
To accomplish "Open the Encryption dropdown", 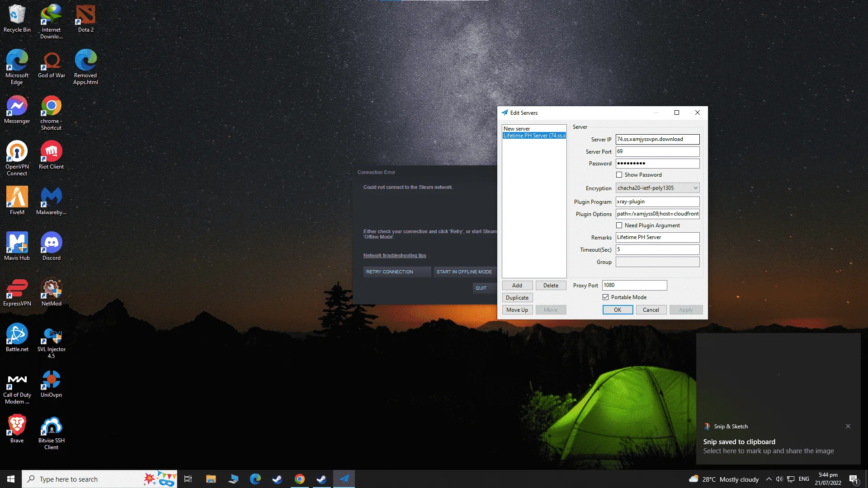I will [x=657, y=188].
